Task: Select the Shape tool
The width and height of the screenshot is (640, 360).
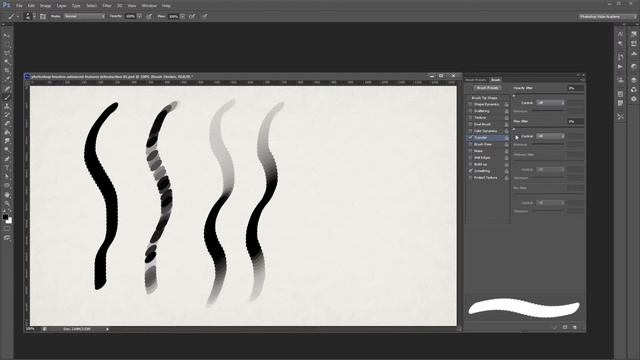Action: pyautogui.click(x=7, y=185)
